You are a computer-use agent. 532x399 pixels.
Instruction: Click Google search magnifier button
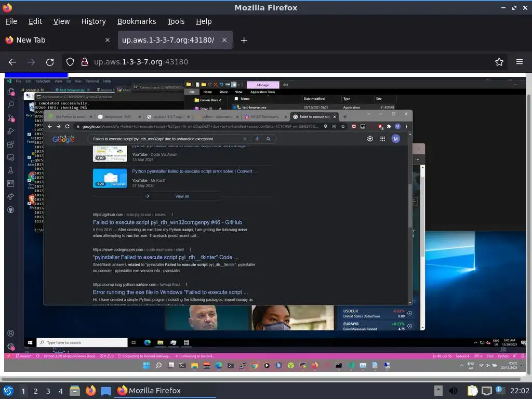click(269, 139)
